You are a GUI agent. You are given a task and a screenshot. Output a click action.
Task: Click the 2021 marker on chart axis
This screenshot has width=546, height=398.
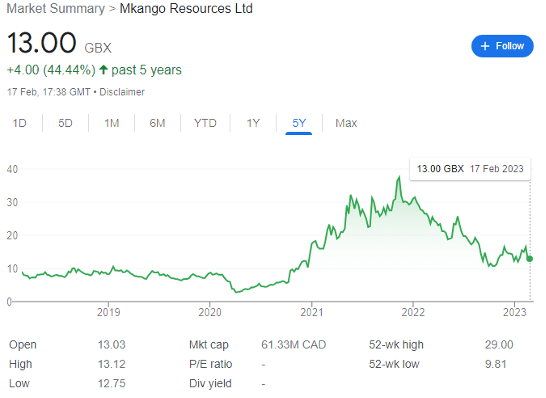click(312, 312)
